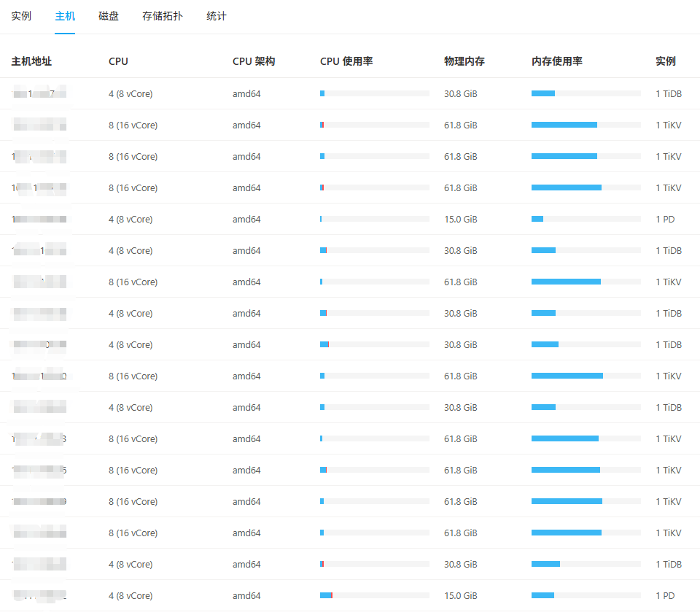Screen dimensions: 700x615
Task: Click the 内存使用率 column header
Action: pyautogui.click(x=557, y=61)
